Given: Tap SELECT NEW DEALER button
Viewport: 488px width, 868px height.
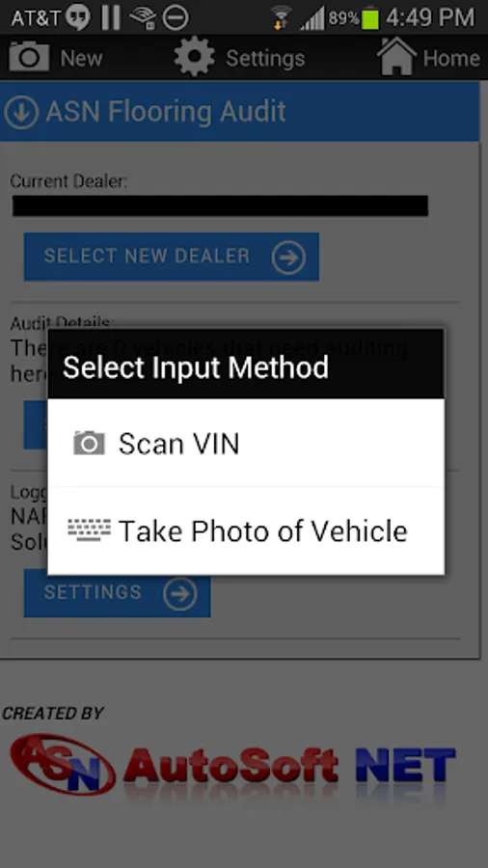Looking at the screenshot, I should [172, 257].
